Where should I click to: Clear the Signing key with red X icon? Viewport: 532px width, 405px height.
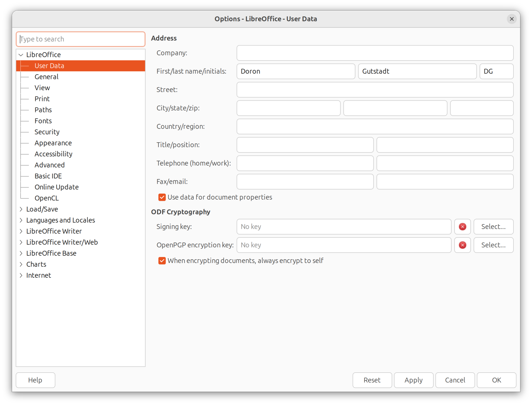pos(462,227)
